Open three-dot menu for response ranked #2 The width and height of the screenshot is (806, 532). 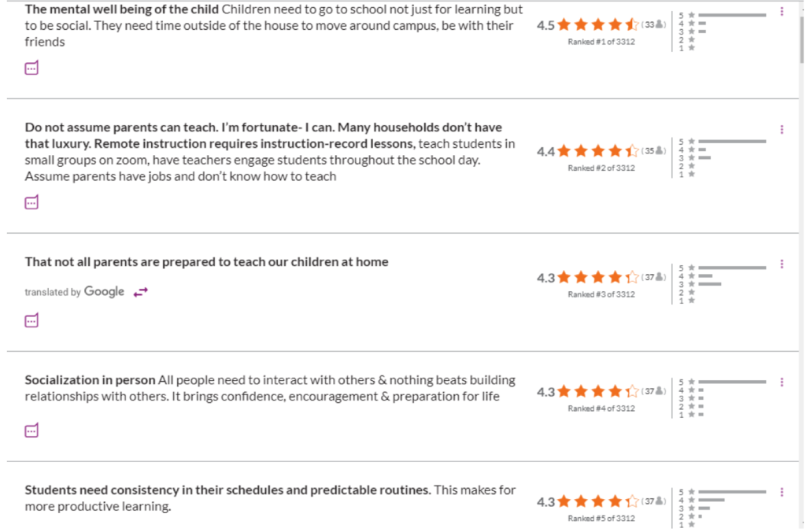coord(782,130)
